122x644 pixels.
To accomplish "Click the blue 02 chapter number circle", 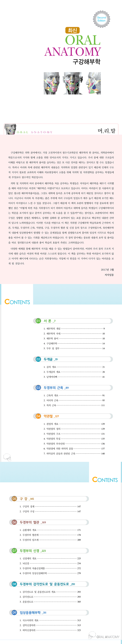I will [x=38, y=359].
